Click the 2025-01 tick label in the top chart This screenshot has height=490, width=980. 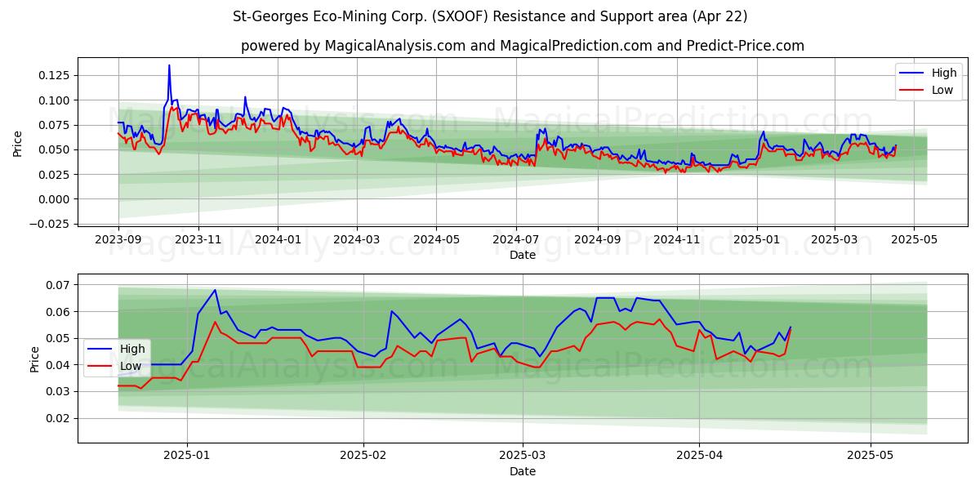756,239
